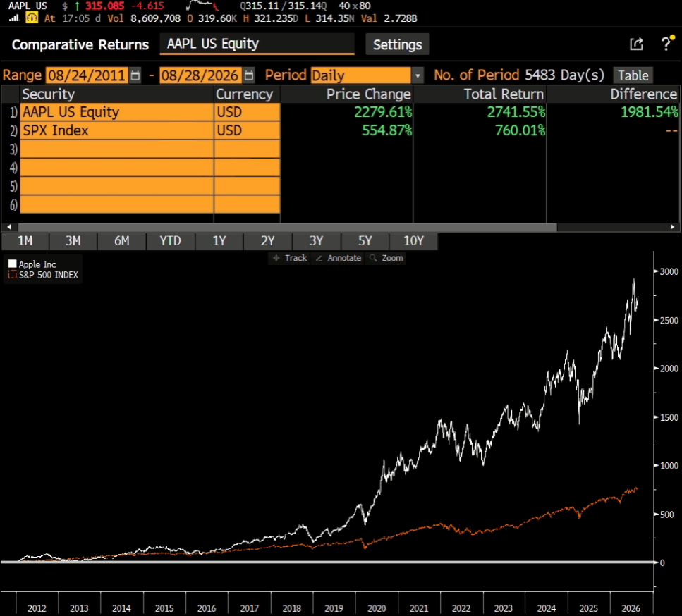682x616 pixels.
Task: Click the 2026 label on time axis
Action: pyautogui.click(x=631, y=608)
